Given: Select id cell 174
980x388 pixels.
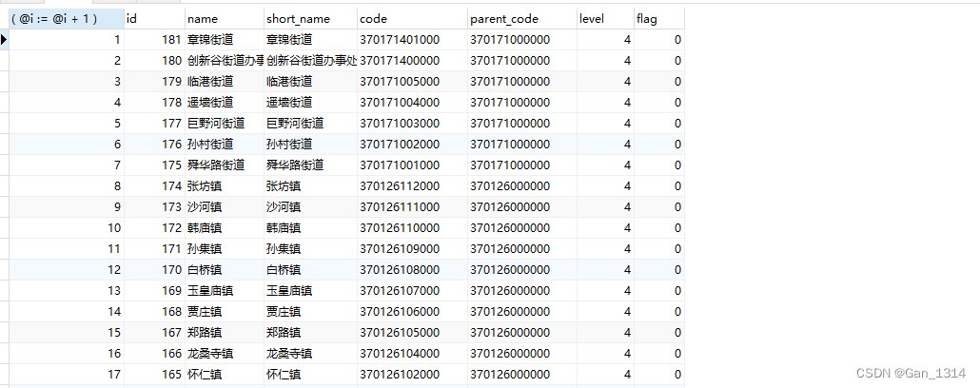Looking at the screenshot, I should point(154,186).
